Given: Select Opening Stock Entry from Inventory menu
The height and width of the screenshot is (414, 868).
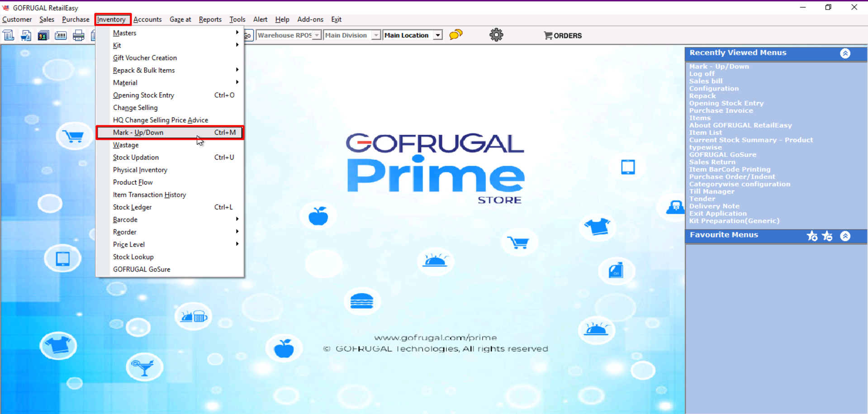Looking at the screenshot, I should 170,95.
